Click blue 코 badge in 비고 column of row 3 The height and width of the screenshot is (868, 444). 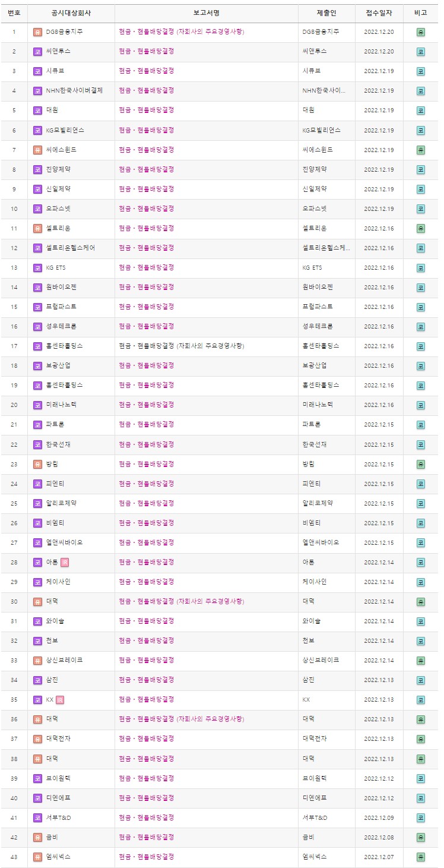coord(421,71)
